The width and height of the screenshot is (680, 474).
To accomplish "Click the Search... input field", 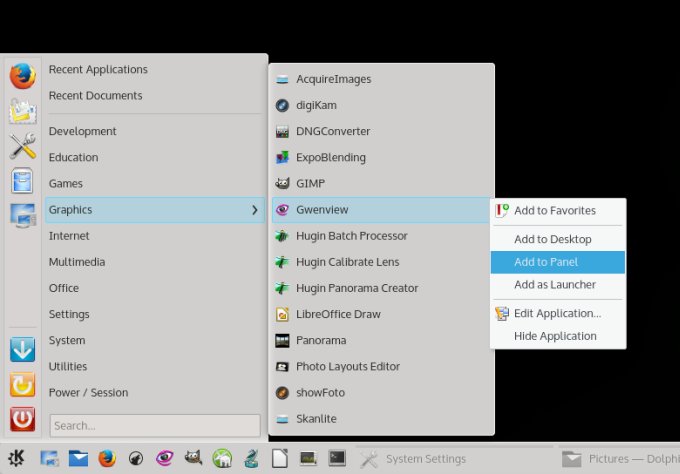I will pos(155,425).
